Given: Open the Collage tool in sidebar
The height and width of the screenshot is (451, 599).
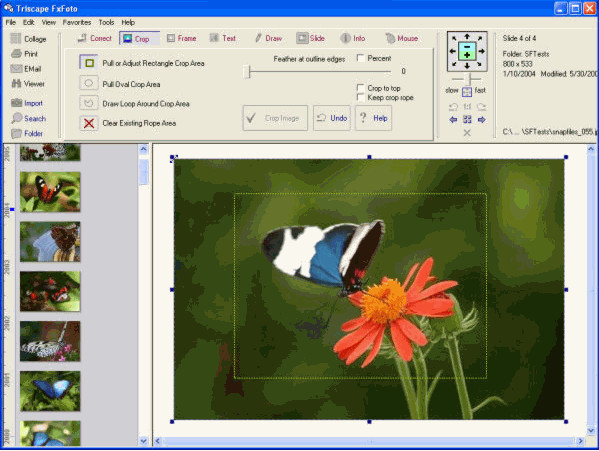Looking at the screenshot, I should pyautogui.click(x=28, y=39).
